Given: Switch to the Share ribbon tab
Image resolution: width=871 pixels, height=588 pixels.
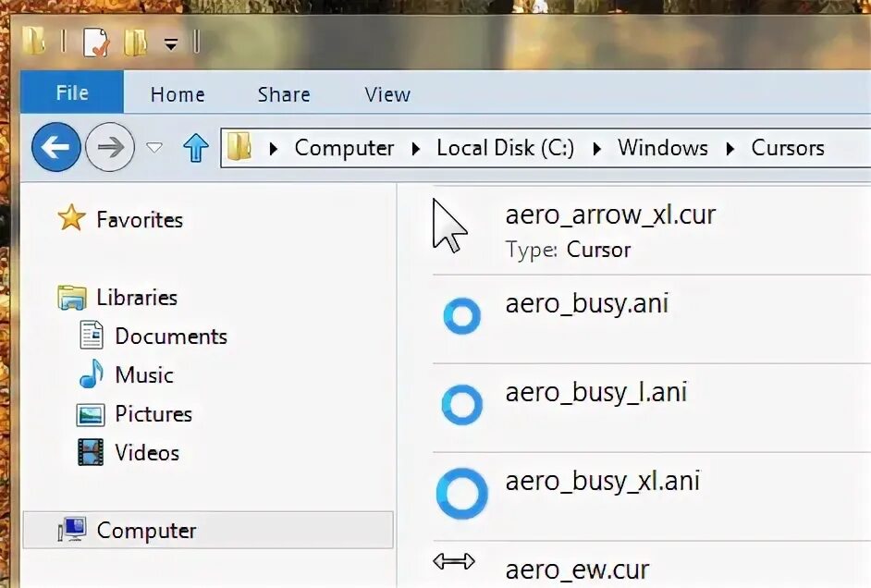Looking at the screenshot, I should point(283,94).
